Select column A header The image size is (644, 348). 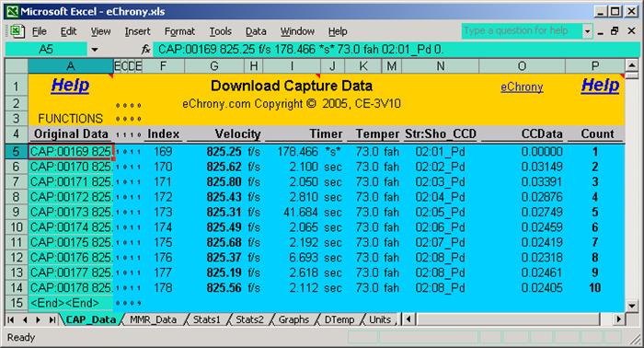(x=71, y=65)
